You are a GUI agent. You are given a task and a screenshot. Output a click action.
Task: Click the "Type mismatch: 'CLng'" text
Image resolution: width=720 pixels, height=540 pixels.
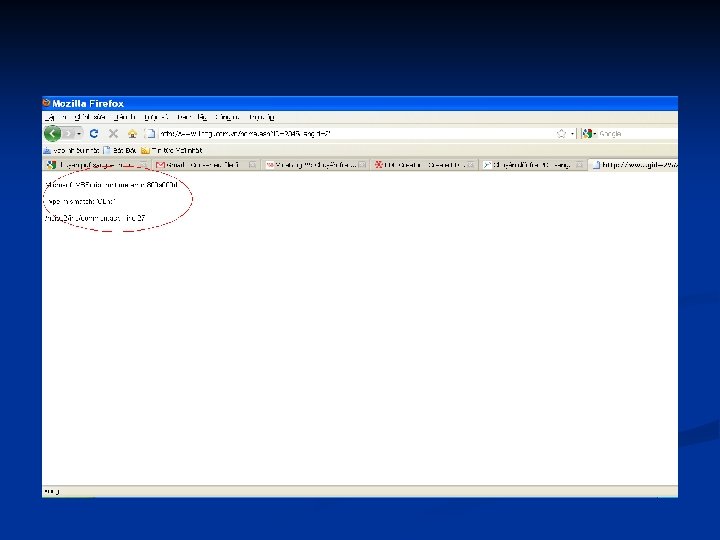click(80, 201)
